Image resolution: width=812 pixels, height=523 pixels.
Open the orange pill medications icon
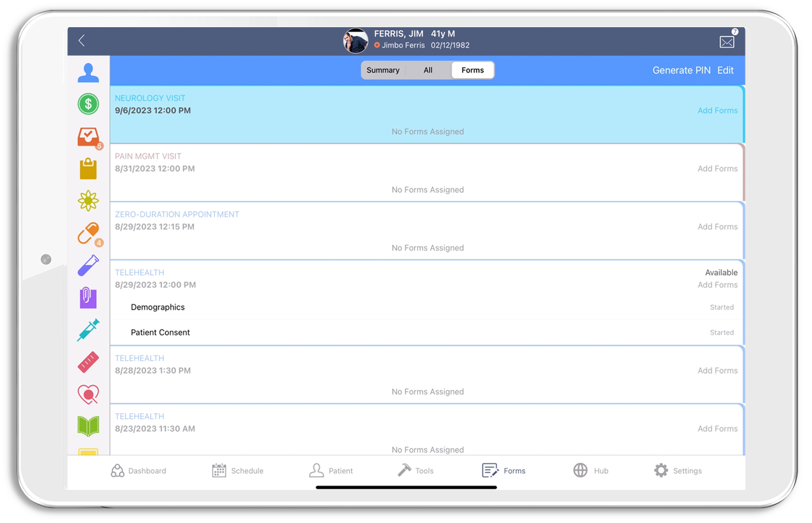[x=88, y=233]
